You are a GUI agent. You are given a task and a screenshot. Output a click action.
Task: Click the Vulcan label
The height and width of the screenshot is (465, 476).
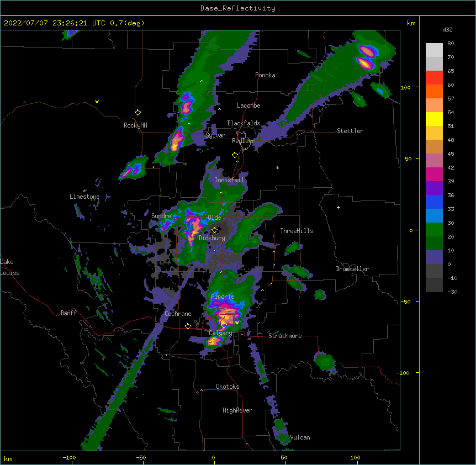point(300,437)
